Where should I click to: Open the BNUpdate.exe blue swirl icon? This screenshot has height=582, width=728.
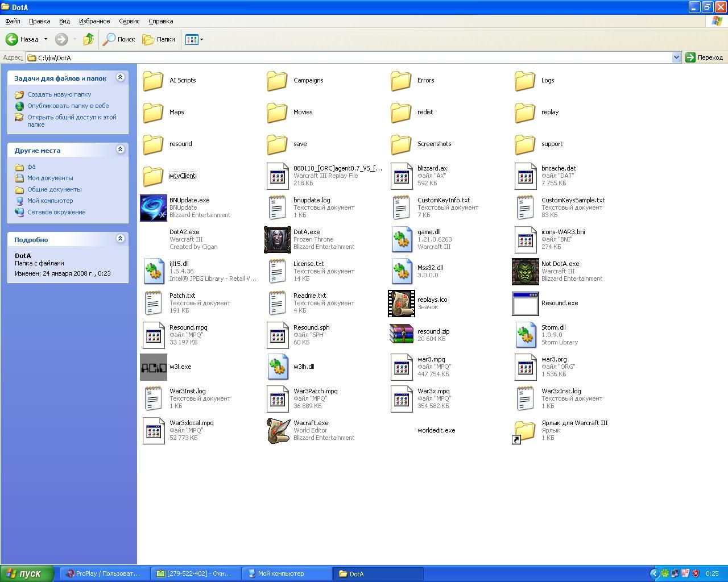click(154, 207)
